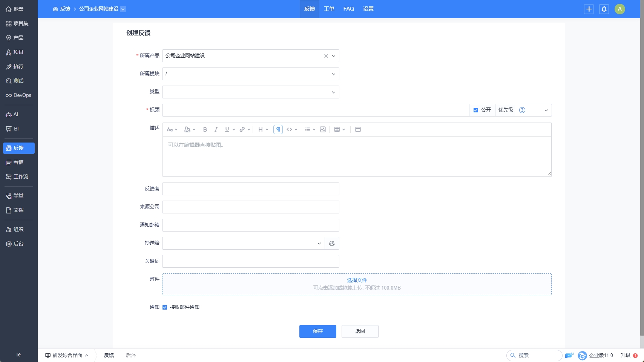The height and width of the screenshot is (362, 644).
Task: Open the text color dropdown in editor
Action: tap(190, 129)
